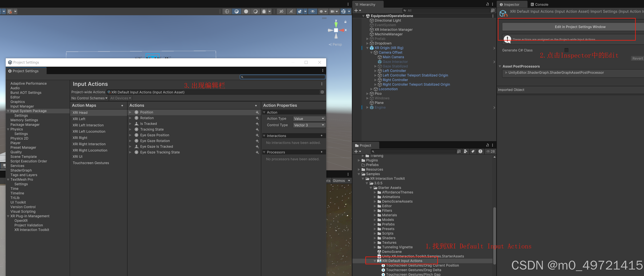This screenshot has width=644, height=276.
Task: Toggle 2D scene view mode
Action: pos(281,11)
